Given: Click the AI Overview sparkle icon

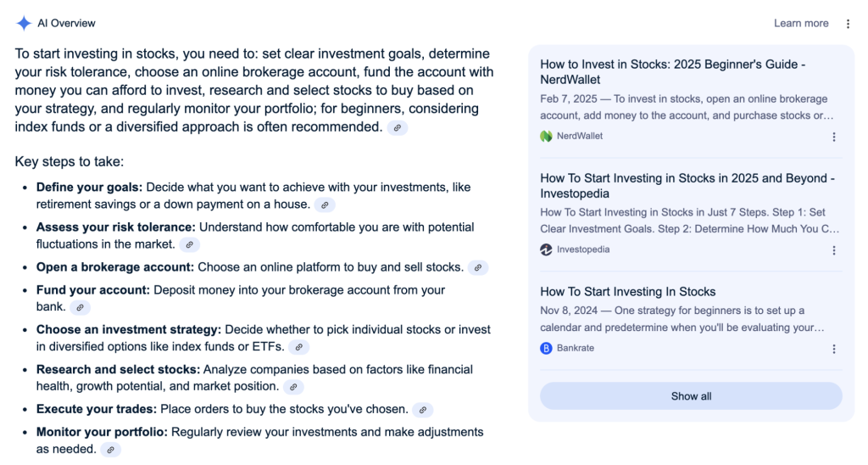Looking at the screenshot, I should tap(24, 24).
